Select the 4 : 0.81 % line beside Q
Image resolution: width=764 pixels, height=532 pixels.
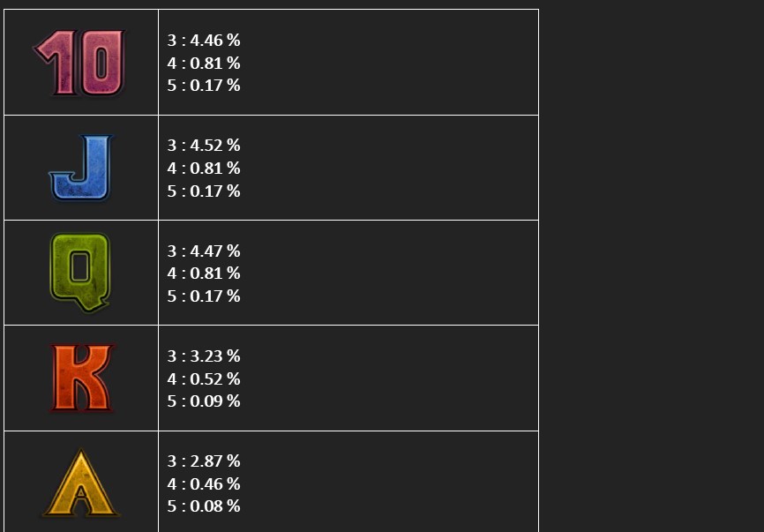[204, 273]
